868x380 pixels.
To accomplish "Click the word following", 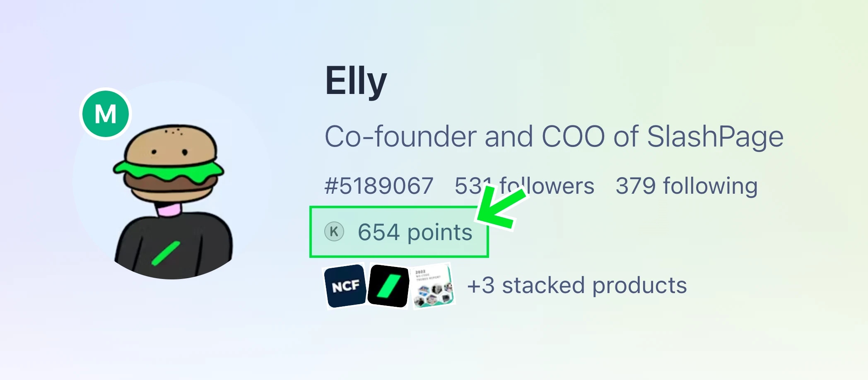I will tap(710, 185).
